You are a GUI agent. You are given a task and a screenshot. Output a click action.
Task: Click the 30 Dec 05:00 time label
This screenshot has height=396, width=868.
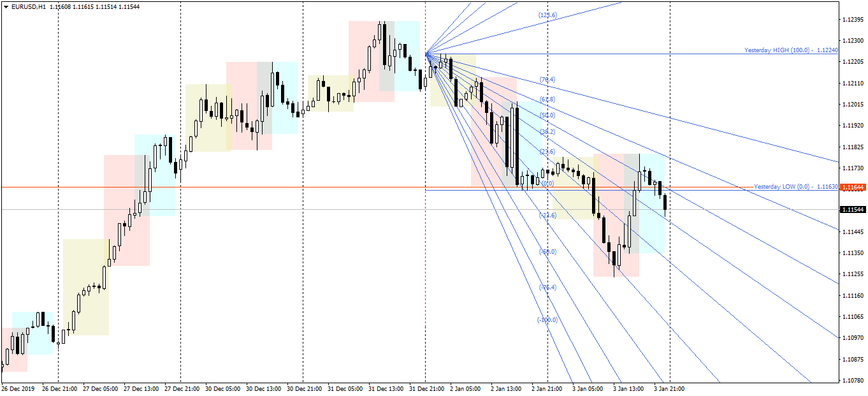223,388
